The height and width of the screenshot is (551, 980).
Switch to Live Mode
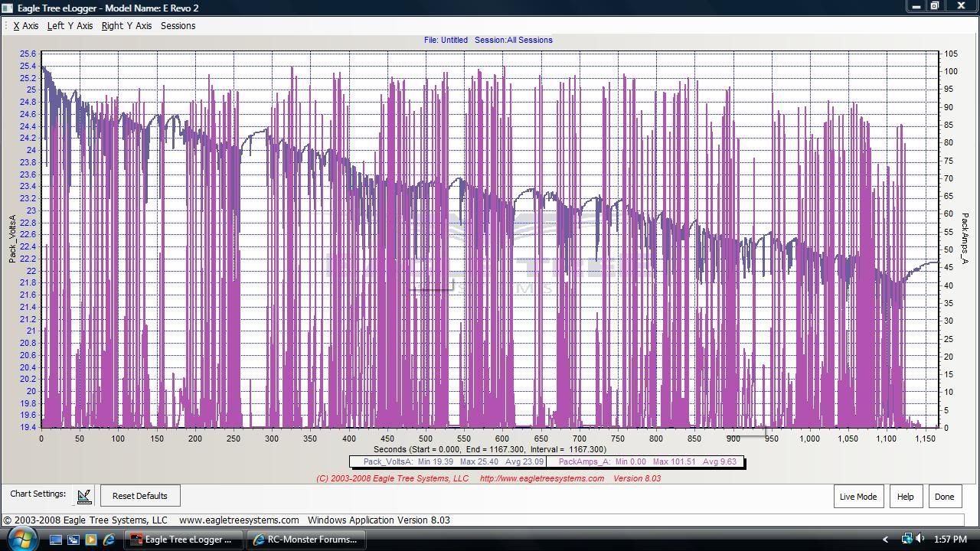[858, 496]
